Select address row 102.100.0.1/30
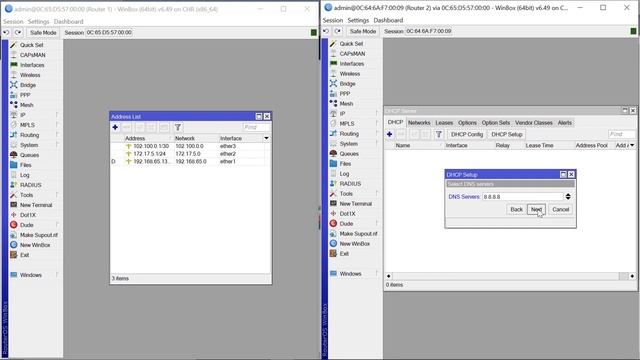 [x=190, y=146]
